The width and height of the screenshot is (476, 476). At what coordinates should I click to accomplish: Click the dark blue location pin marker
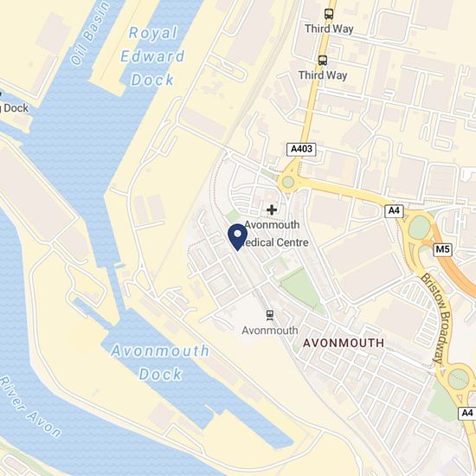click(237, 237)
